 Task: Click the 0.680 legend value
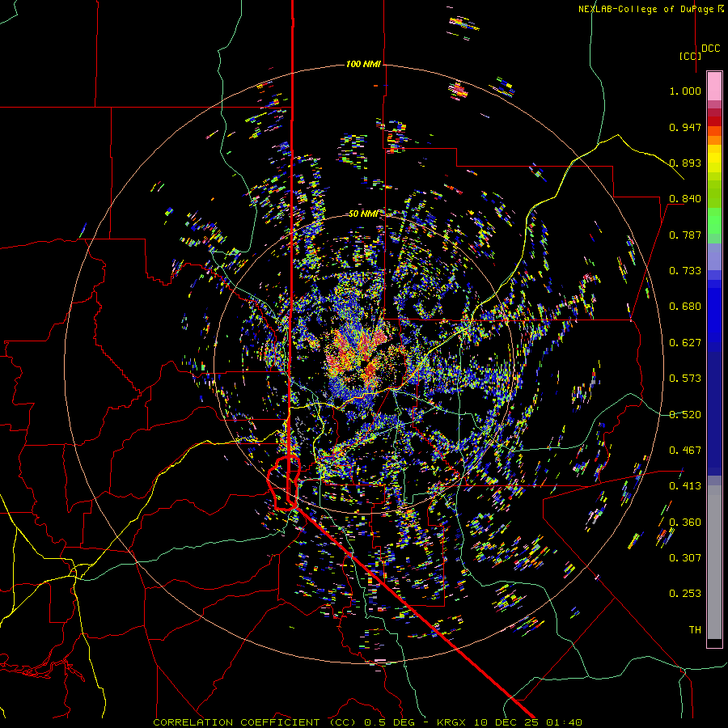click(685, 307)
